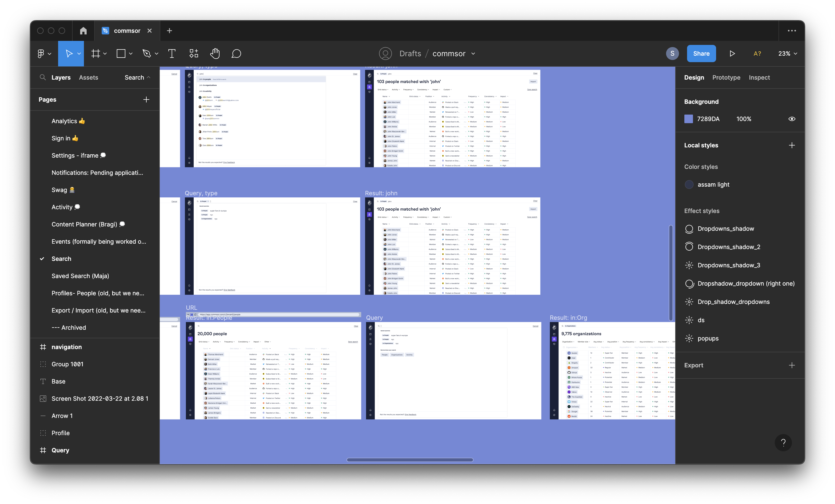Add a new local style
The height and width of the screenshot is (504, 835).
(792, 145)
